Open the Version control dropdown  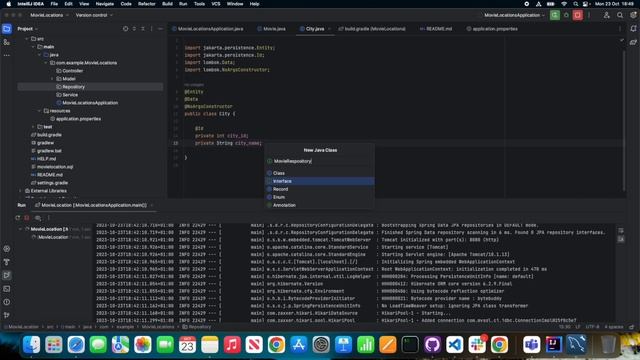click(x=94, y=15)
